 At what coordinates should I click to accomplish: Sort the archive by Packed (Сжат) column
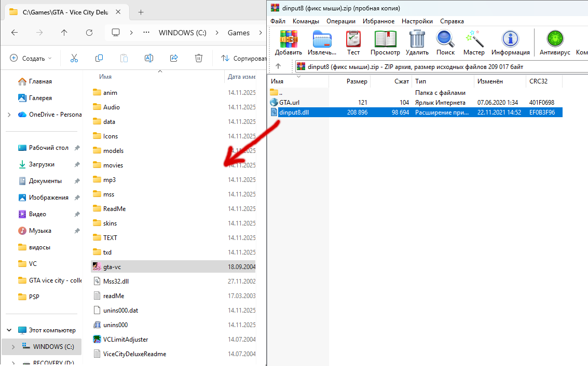click(x=391, y=81)
